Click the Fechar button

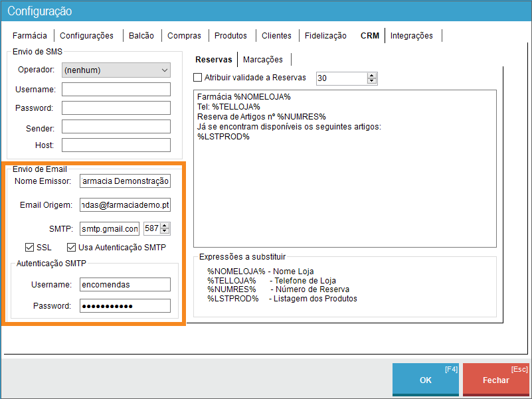[496, 380]
